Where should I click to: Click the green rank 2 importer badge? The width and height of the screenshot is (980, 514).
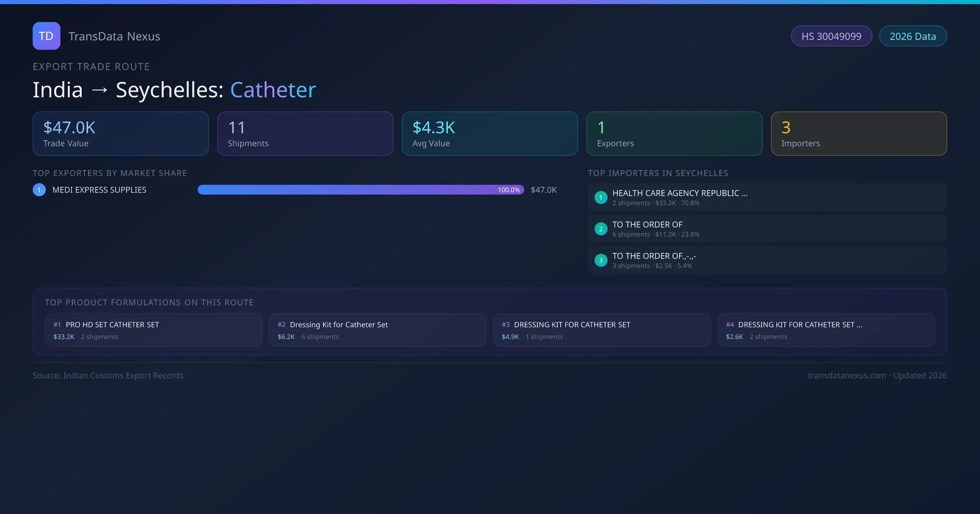tap(601, 229)
